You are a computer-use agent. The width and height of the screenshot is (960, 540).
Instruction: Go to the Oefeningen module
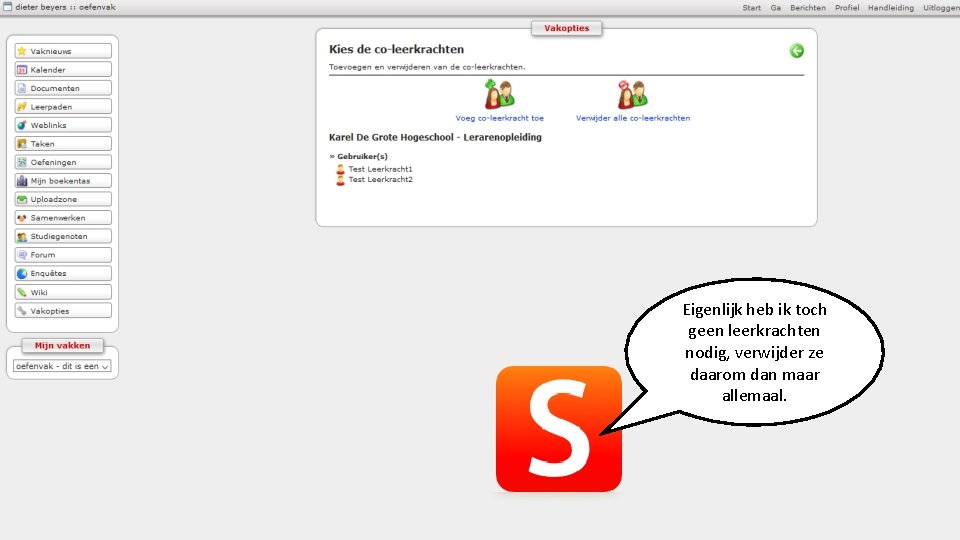point(63,162)
